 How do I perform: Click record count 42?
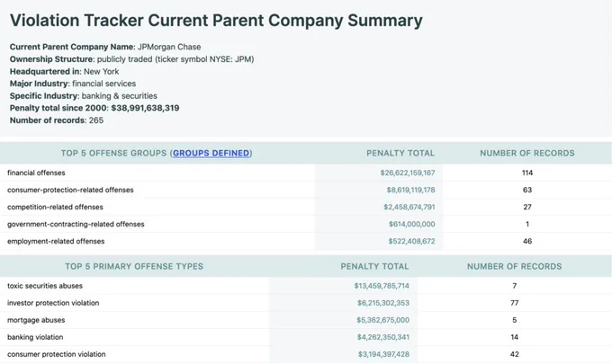(515, 354)
